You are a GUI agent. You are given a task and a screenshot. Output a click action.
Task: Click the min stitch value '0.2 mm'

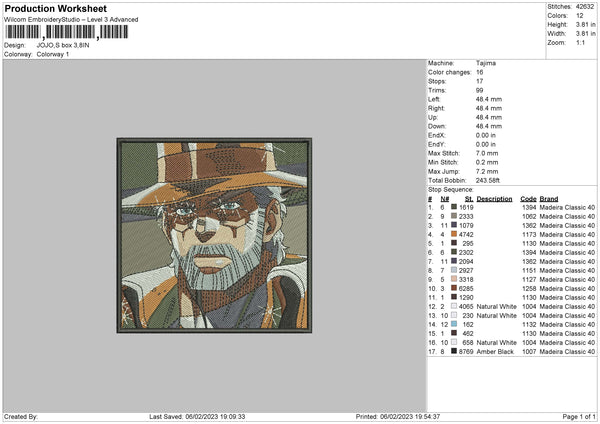487,162
